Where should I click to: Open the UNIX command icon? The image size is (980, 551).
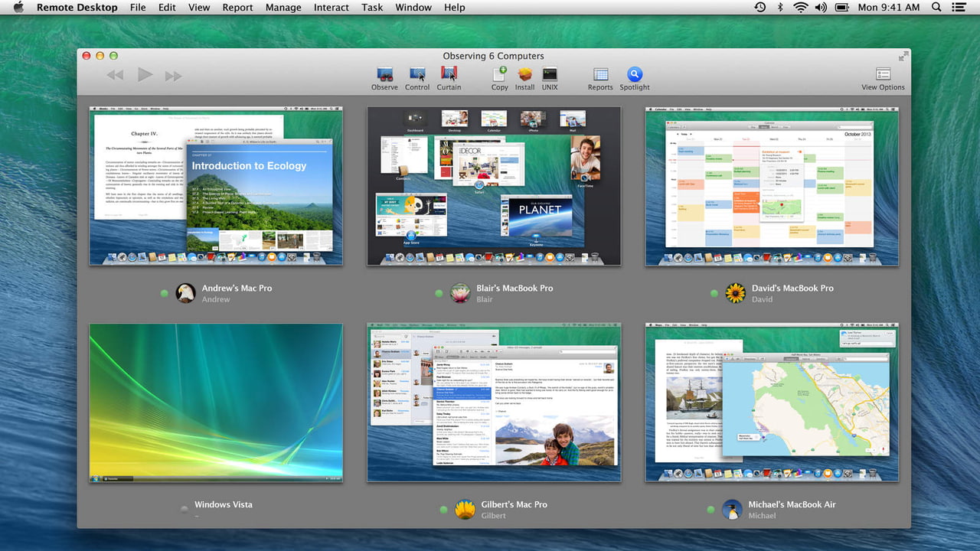pyautogui.click(x=550, y=74)
